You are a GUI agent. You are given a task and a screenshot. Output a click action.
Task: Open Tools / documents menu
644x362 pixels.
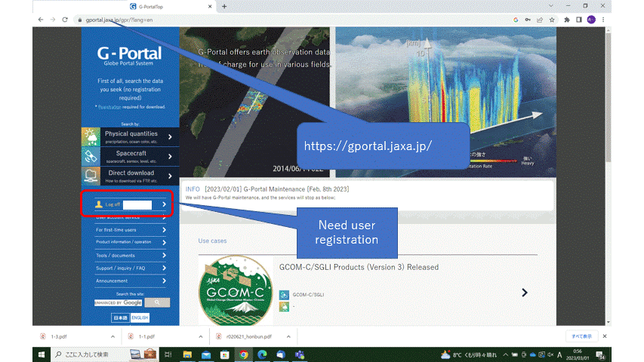(x=130, y=256)
